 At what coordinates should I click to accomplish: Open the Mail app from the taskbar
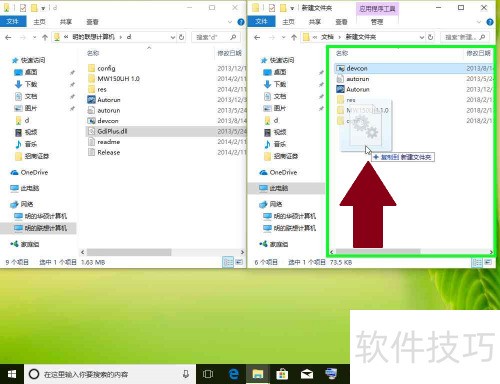pyautogui.click(x=307, y=374)
